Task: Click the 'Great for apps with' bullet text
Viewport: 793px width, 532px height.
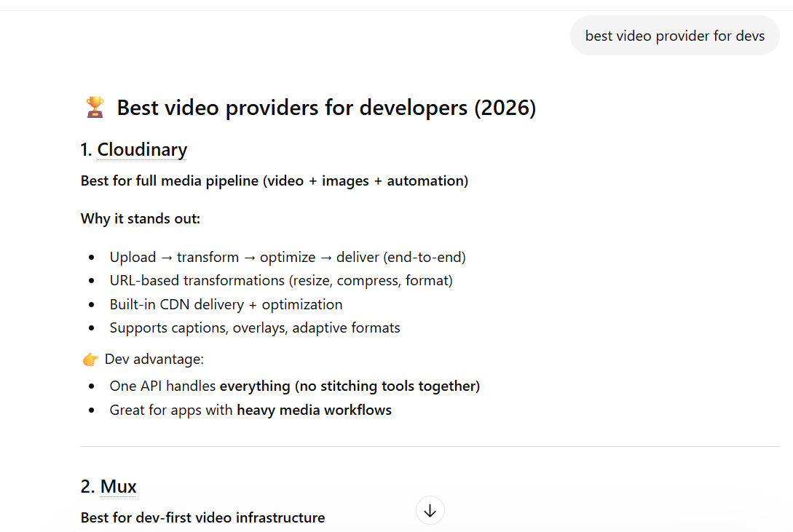Action: [172, 410]
